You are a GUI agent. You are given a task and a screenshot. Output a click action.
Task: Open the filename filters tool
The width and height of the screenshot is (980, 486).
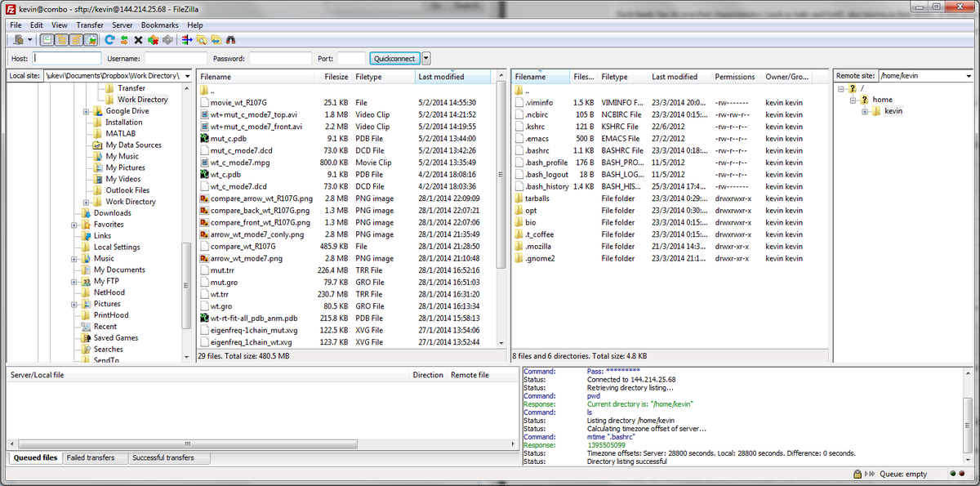pos(189,39)
